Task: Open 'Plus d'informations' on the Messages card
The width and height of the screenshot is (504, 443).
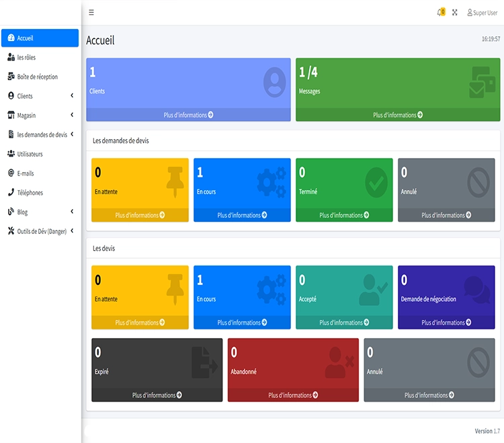Action: tap(398, 115)
